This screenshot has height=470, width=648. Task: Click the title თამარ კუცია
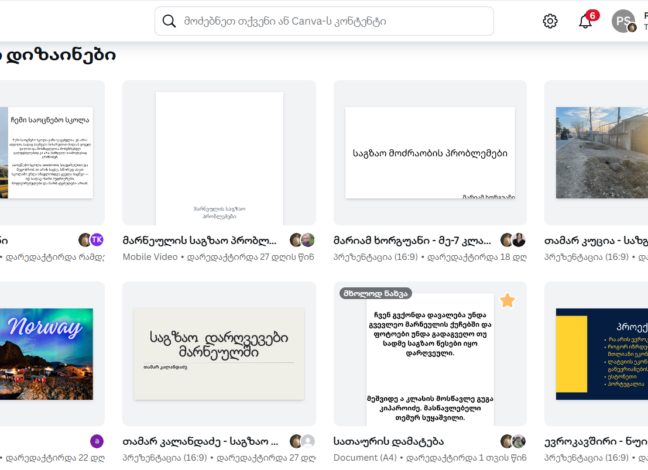pos(596,240)
